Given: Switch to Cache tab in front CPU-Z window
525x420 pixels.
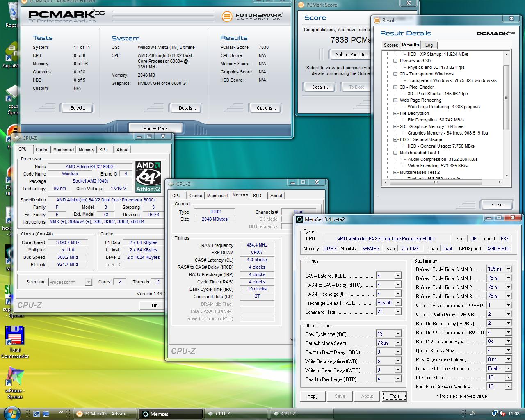Looking at the screenshot, I should 196,196.
